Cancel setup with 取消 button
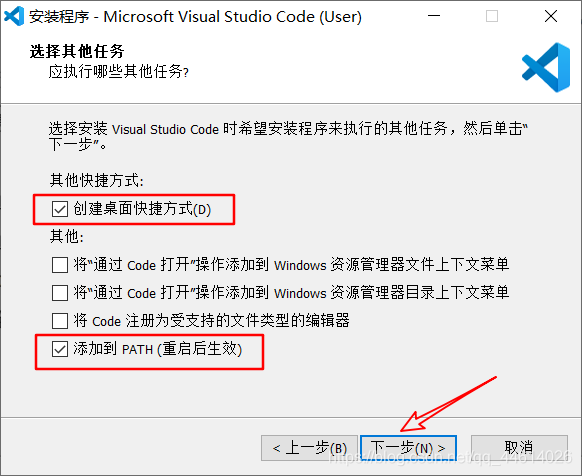This screenshot has width=582, height=476. tap(519, 448)
